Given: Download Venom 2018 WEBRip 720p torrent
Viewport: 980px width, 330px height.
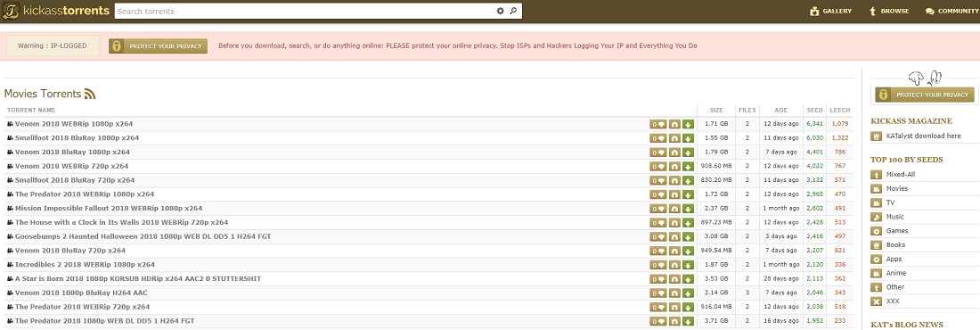Looking at the screenshot, I should coord(688,166).
